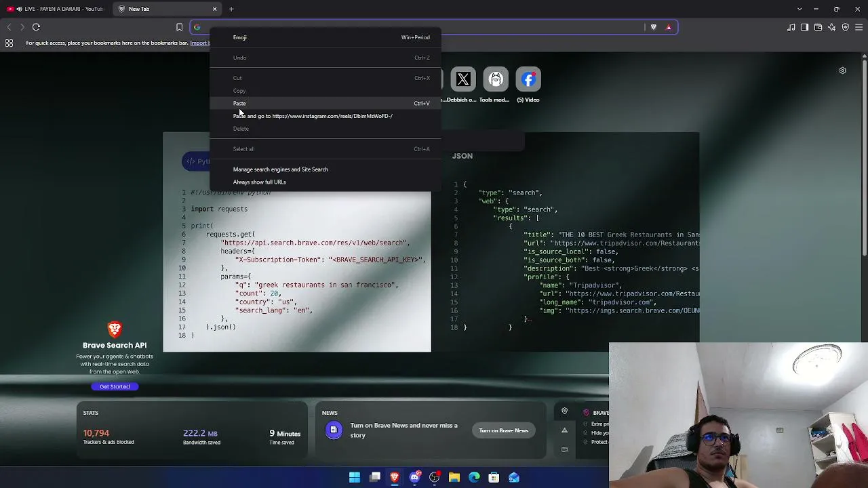Open Outlook from the taskbar
The height and width of the screenshot is (488, 868).
click(x=514, y=478)
